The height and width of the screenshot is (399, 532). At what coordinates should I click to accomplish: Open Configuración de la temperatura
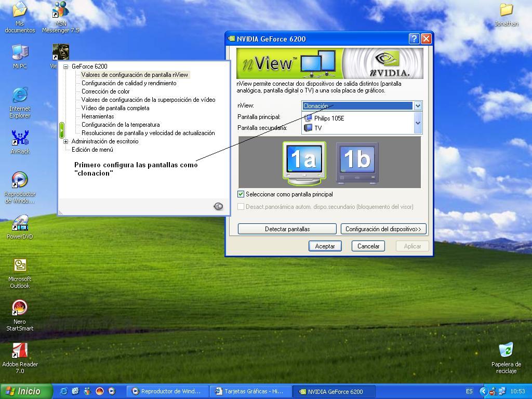point(121,125)
